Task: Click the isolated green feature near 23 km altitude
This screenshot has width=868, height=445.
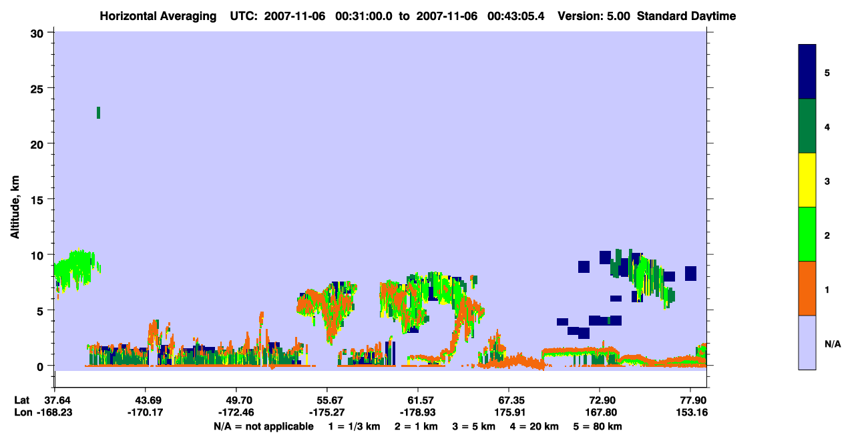Action: click(x=99, y=112)
